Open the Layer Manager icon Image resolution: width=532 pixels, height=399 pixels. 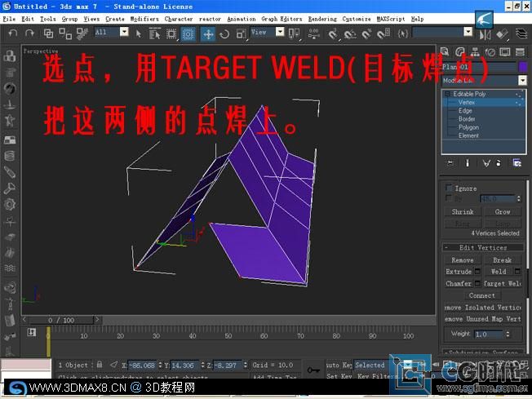click(x=521, y=33)
